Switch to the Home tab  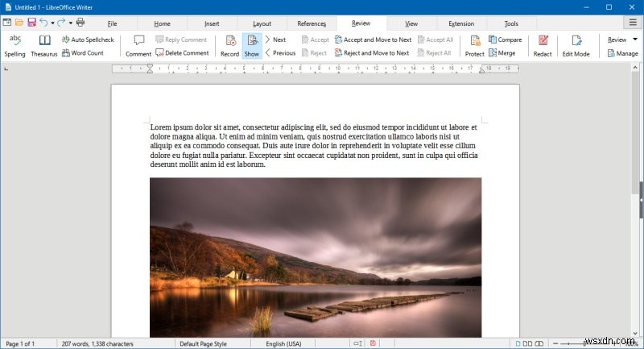163,23
